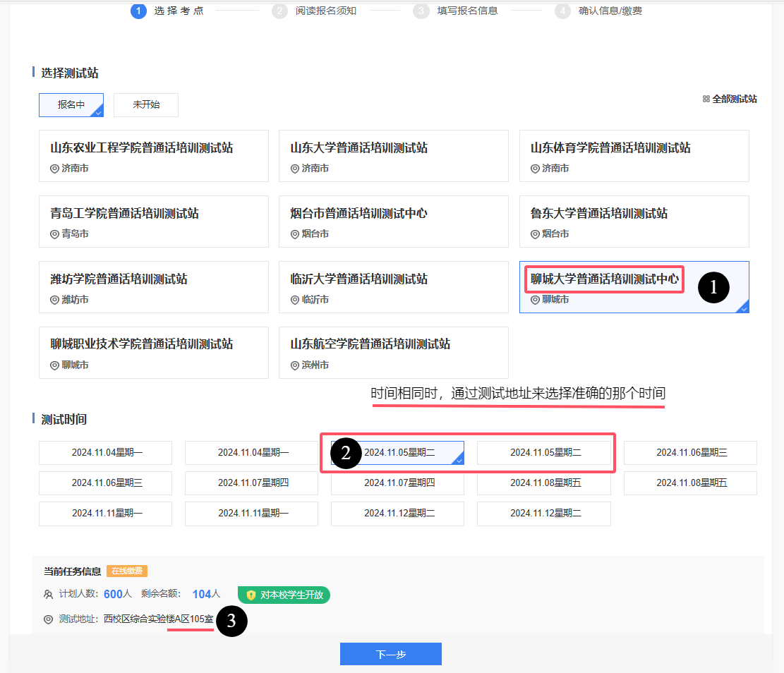Open the 填写报名信息 step
The width and height of the screenshot is (784, 673).
pos(467,11)
